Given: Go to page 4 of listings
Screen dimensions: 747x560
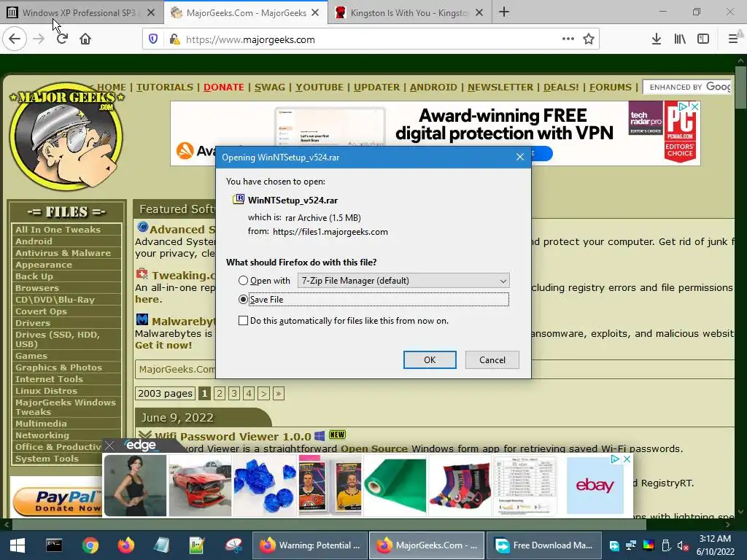Looking at the screenshot, I should pos(249,393).
